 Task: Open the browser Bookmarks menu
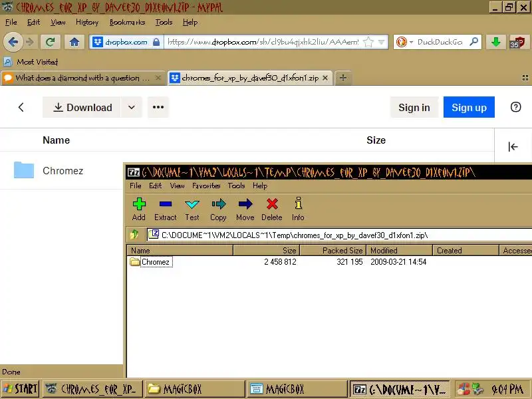coord(127,23)
